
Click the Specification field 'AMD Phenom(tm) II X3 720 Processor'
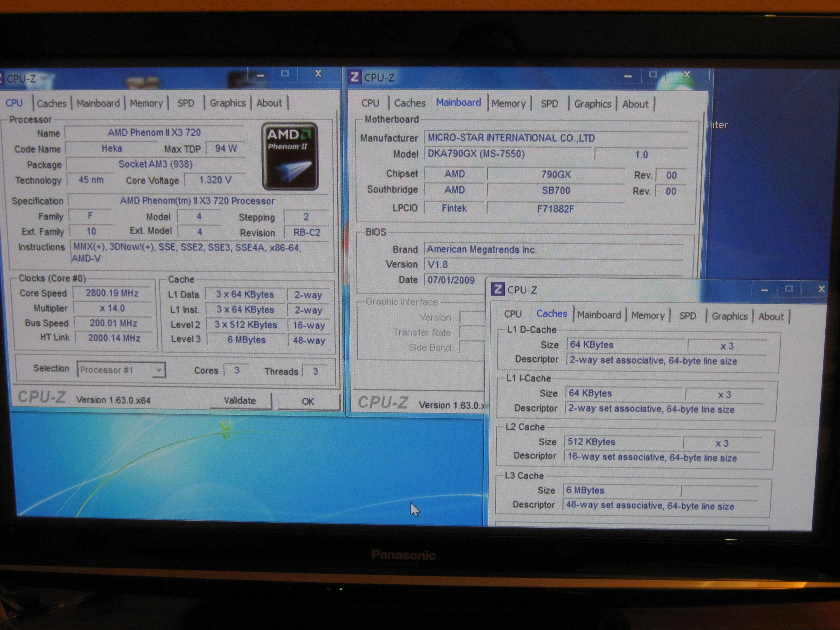pyautogui.click(x=197, y=200)
